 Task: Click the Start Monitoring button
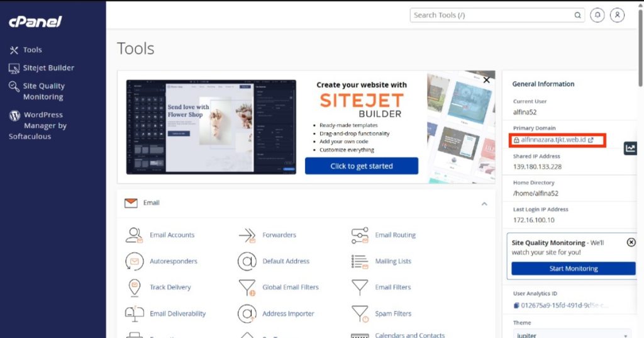pyautogui.click(x=573, y=269)
